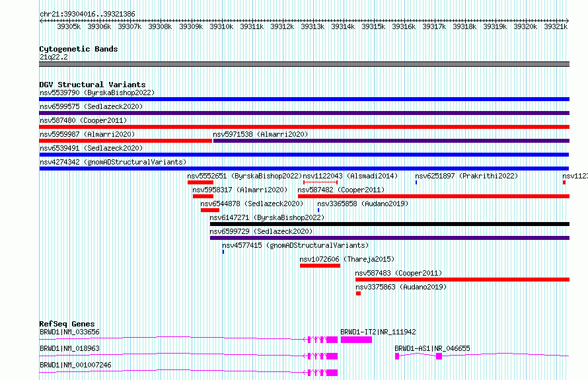Click the 39310k ruler tick label
Image resolution: width=588 pixels, height=380 pixels.
221,26
